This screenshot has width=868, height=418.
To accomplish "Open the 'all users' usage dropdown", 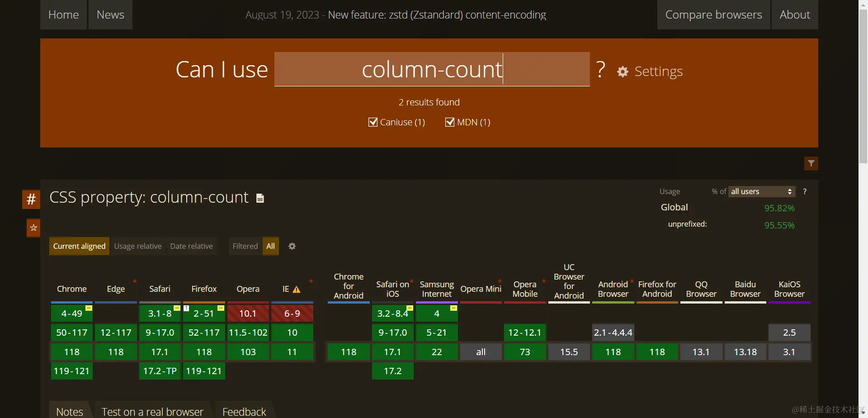I will [762, 191].
